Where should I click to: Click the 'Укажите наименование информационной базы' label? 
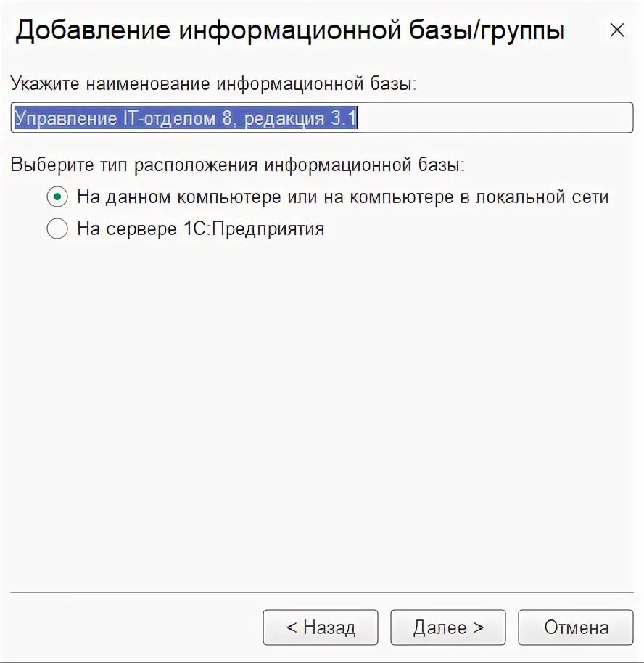[x=213, y=83]
